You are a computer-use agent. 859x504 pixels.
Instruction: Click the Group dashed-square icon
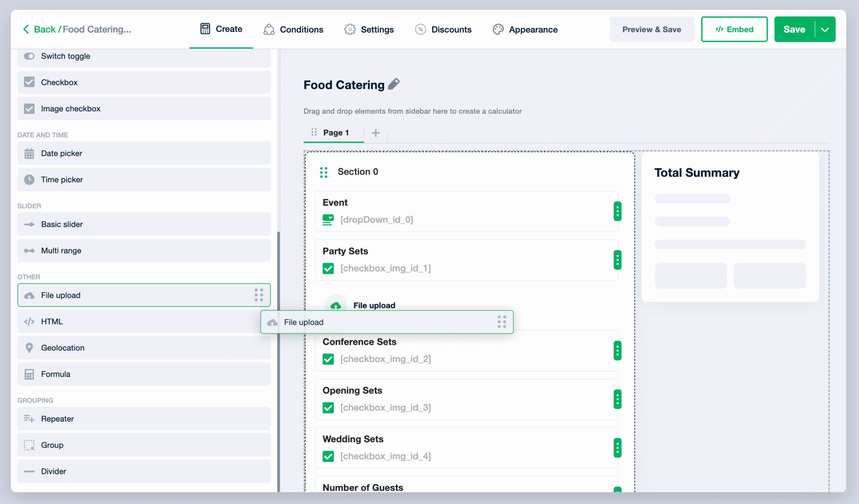29,445
